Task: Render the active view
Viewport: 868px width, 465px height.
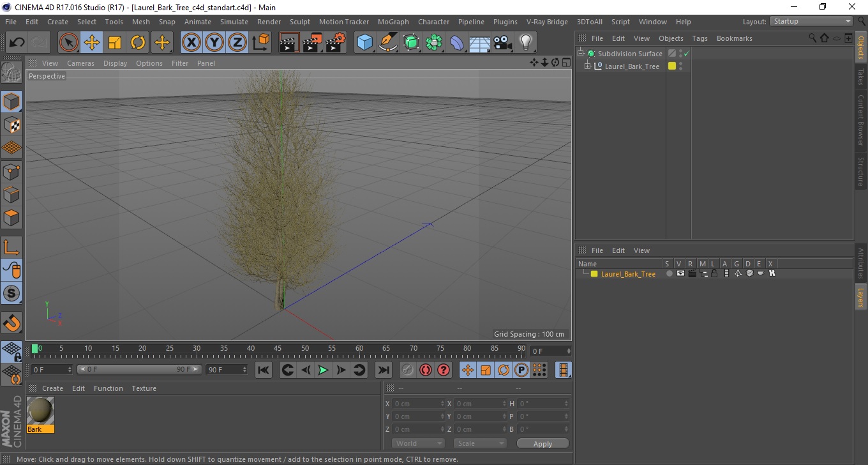Action: 289,43
